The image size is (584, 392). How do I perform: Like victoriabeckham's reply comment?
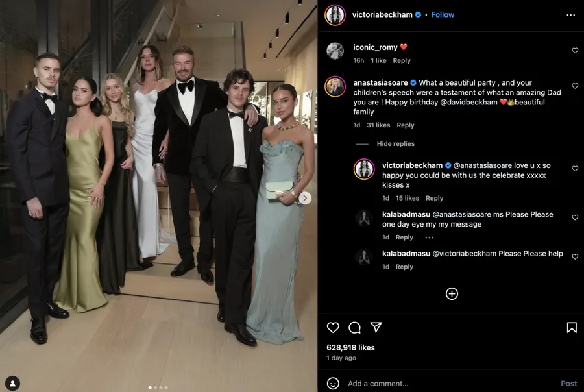(x=575, y=169)
